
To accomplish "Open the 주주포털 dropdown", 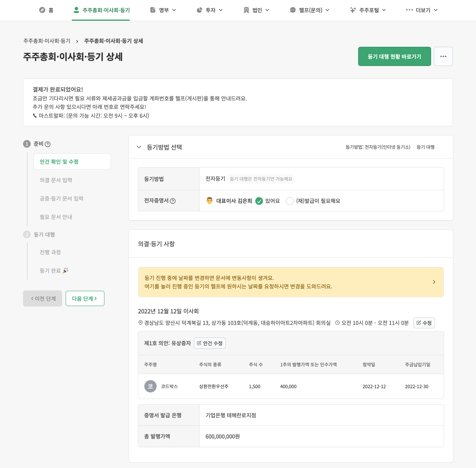I will pos(367,10).
